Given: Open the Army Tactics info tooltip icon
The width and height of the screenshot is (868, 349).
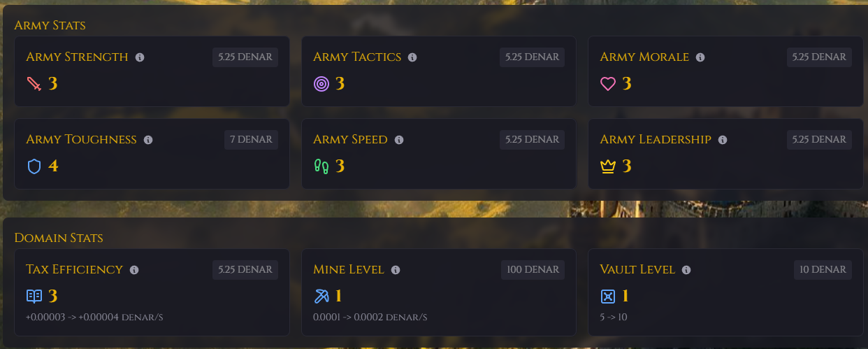Looking at the screenshot, I should 412,57.
